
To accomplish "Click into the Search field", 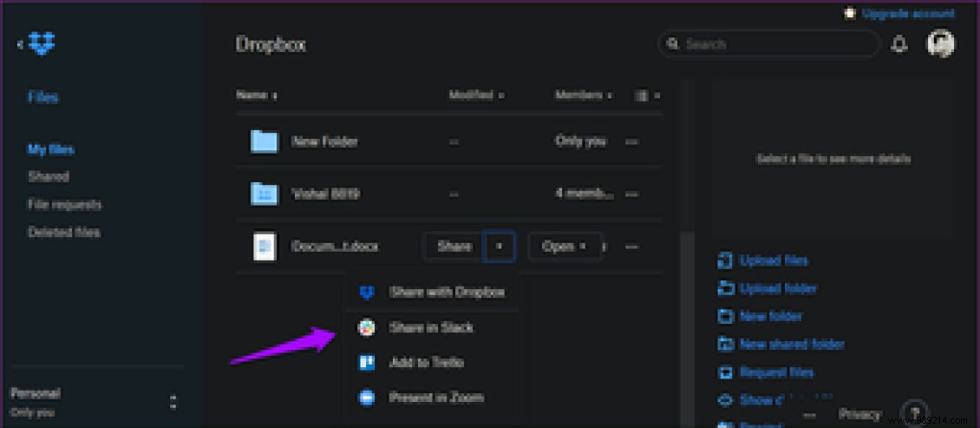I will point(770,44).
